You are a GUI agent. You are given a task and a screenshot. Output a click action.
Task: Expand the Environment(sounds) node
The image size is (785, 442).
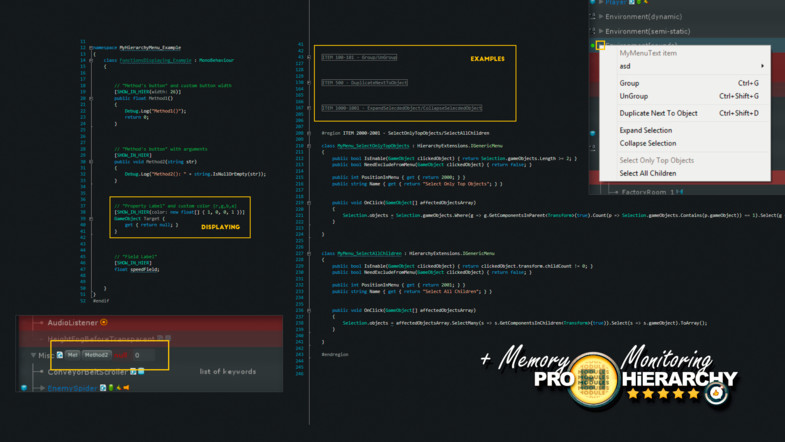[x=600, y=45]
